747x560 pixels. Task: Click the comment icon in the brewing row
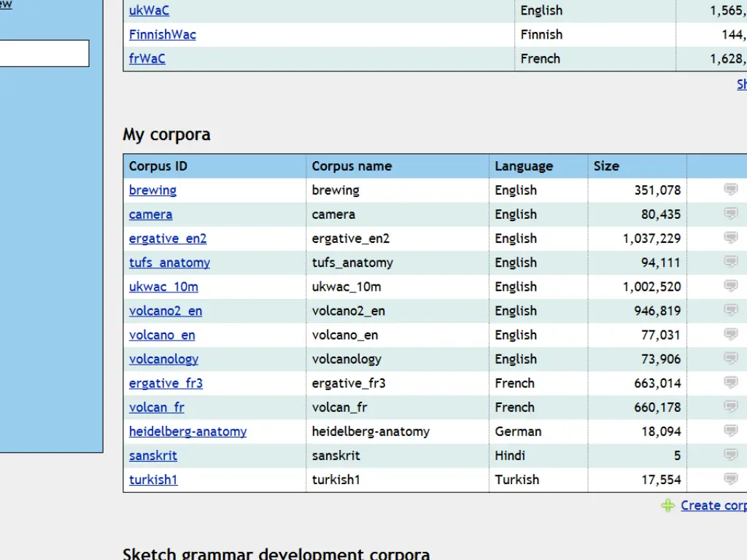point(730,190)
